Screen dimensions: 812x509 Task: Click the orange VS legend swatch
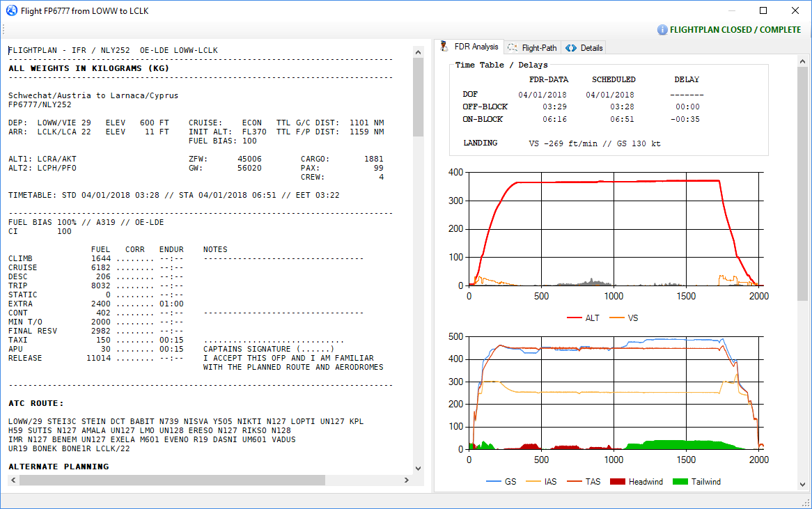pos(617,318)
